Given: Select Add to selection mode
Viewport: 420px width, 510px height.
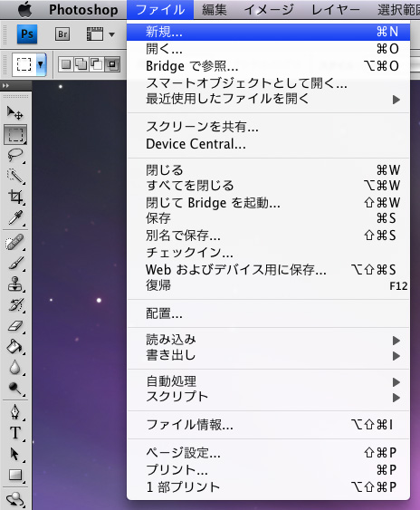Looking at the screenshot, I should click(81, 64).
